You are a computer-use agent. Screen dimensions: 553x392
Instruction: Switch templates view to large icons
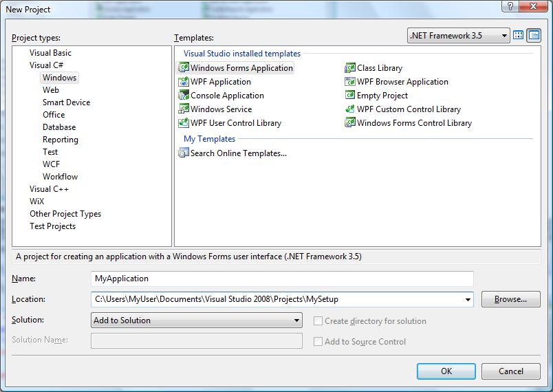point(519,36)
